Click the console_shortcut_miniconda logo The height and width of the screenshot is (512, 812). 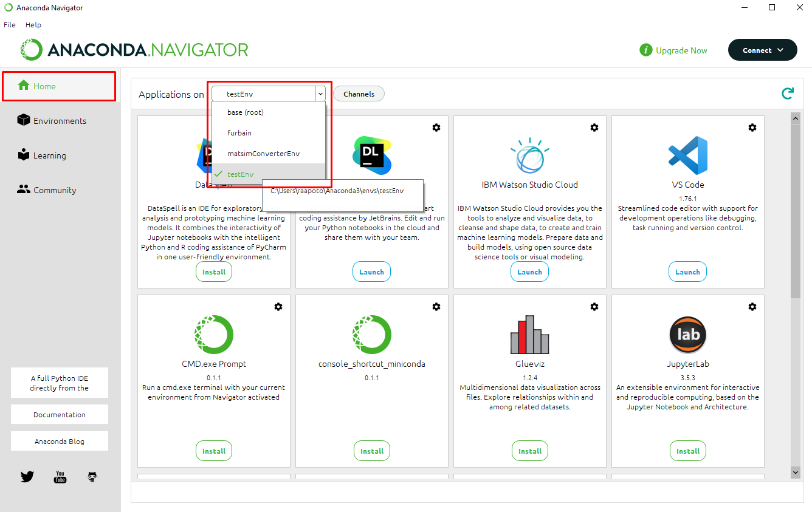tap(372, 335)
